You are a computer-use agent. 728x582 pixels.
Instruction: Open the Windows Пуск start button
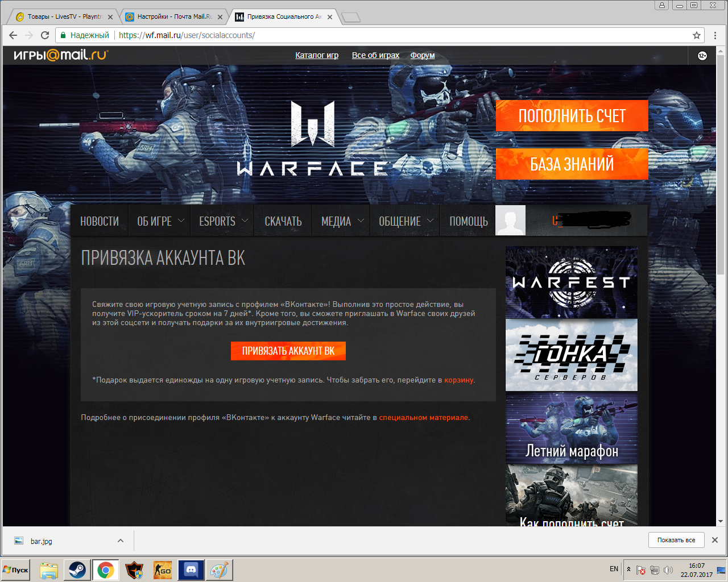[16, 570]
